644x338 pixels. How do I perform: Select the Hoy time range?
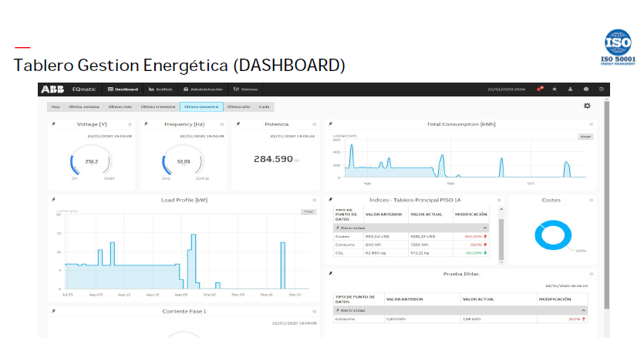[x=56, y=107]
